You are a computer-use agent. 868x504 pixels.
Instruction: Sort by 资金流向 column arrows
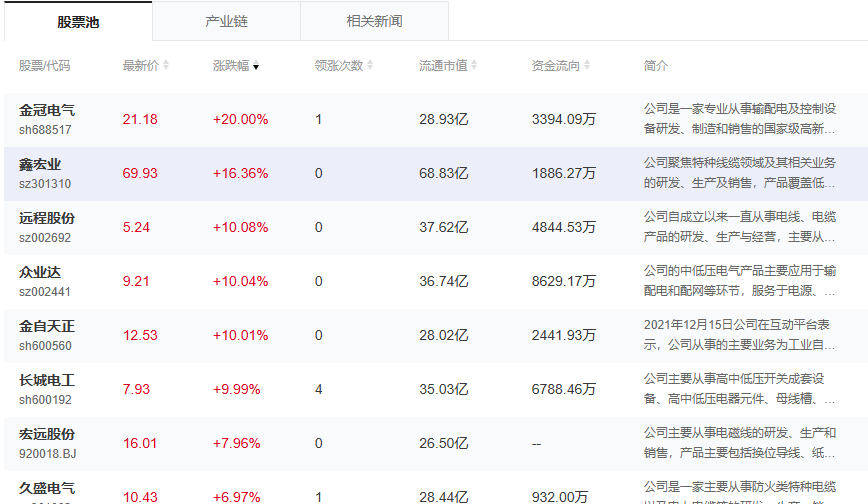587,65
